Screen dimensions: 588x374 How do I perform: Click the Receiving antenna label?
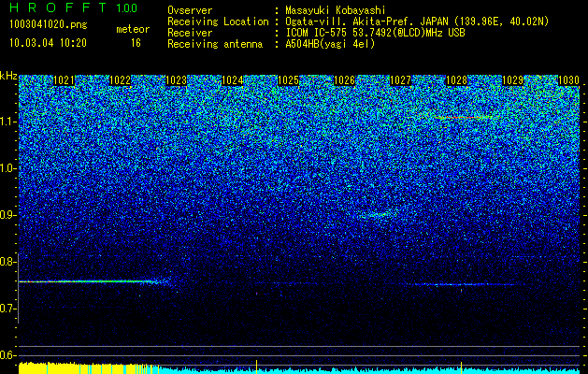tap(215, 44)
